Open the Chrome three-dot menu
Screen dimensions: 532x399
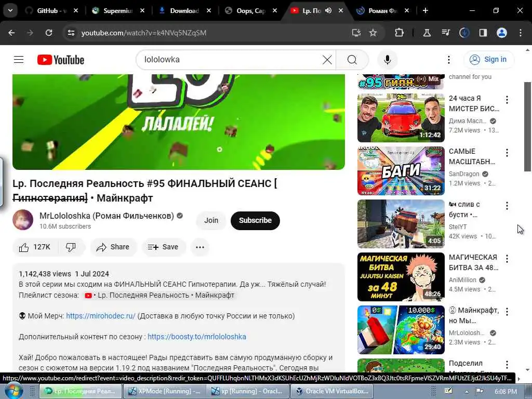pyautogui.click(x=521, y=33)
